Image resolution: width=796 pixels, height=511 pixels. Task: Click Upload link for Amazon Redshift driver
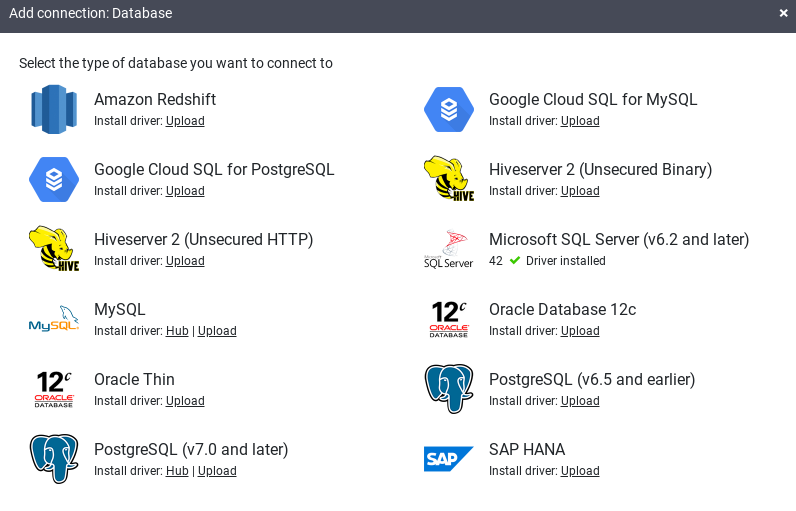coord(185,121)
